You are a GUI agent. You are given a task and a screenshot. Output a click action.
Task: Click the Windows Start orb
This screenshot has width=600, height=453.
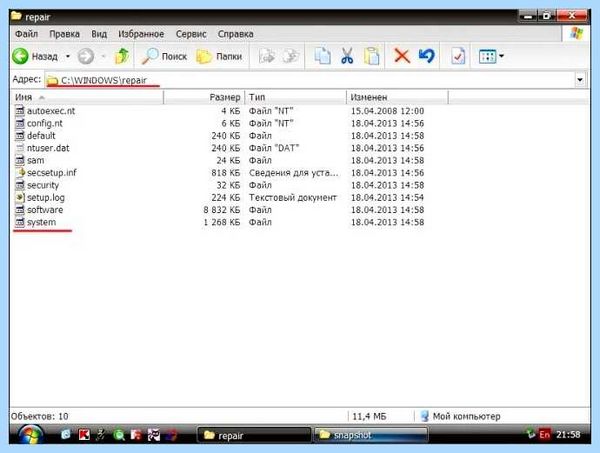pyautogui.click(x=31, y=435)
